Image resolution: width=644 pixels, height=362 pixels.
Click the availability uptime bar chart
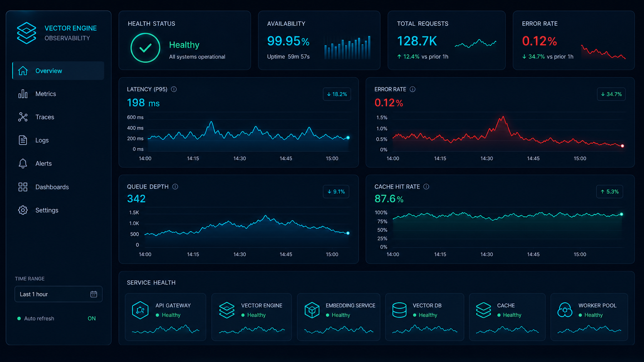click(347, 47)
